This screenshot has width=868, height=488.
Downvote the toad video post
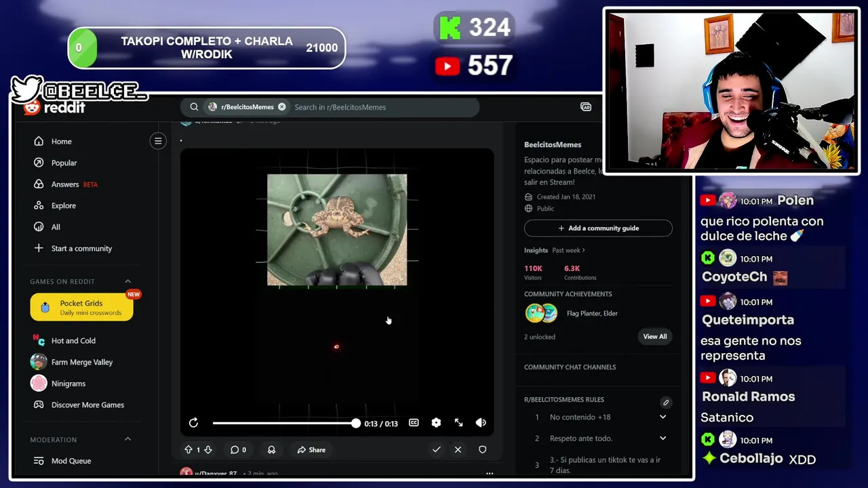point(208,449)
